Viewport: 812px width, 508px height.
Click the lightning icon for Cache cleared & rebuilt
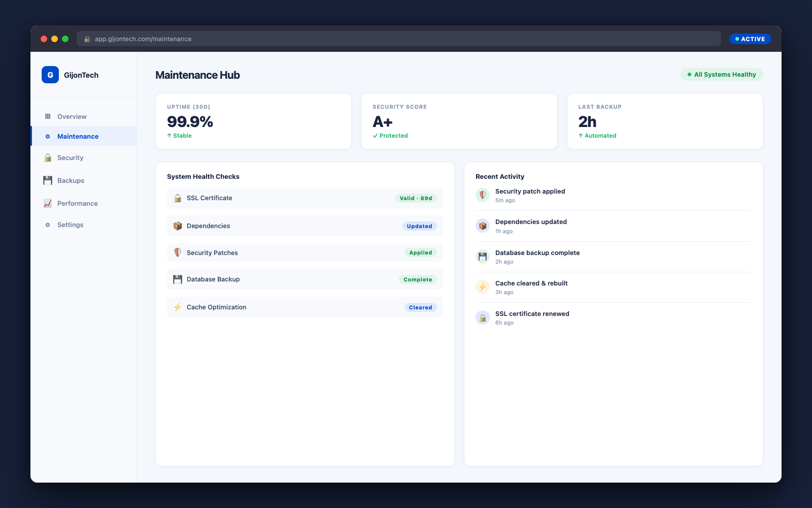[x=483, y=287]
